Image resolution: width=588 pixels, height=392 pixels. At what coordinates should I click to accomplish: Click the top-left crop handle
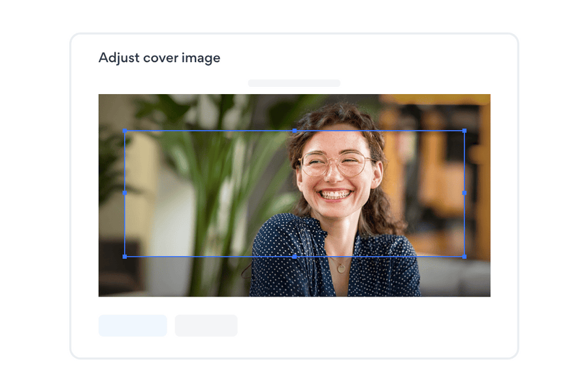125,131
